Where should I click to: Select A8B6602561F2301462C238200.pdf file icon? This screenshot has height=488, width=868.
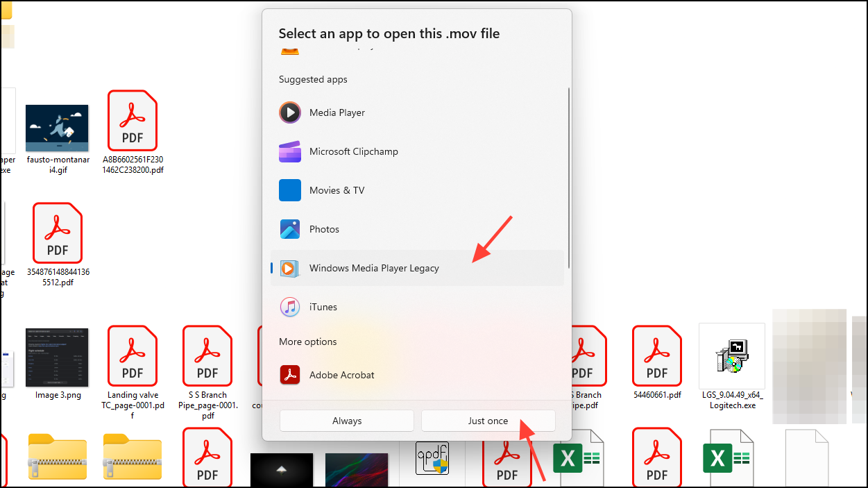click(133, 121)
